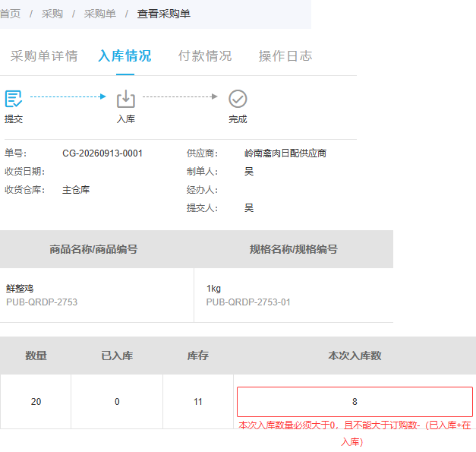This screenshot has height=452, width=476.
Task: Click 库存 cell value 11
Action: (x=198, y=402)
